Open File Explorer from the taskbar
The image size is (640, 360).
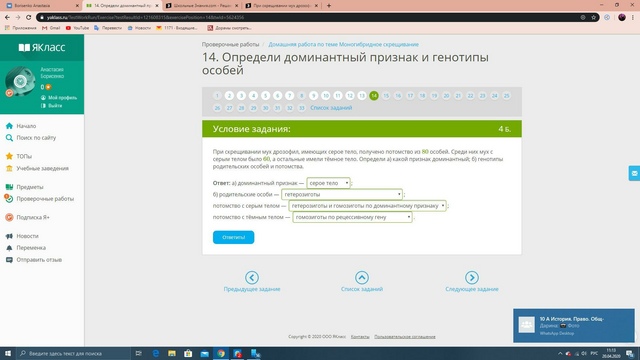pos(172,353)
